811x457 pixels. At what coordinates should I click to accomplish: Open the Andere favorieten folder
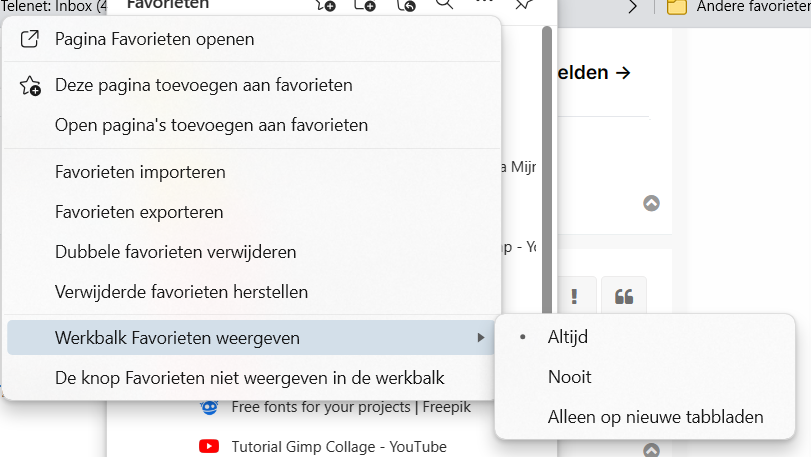tap(738, 7)
